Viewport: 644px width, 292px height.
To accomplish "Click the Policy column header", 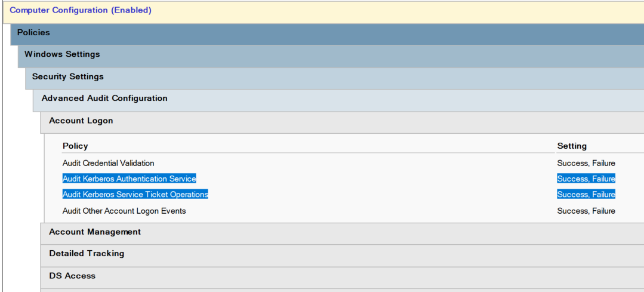I will 75,146.
